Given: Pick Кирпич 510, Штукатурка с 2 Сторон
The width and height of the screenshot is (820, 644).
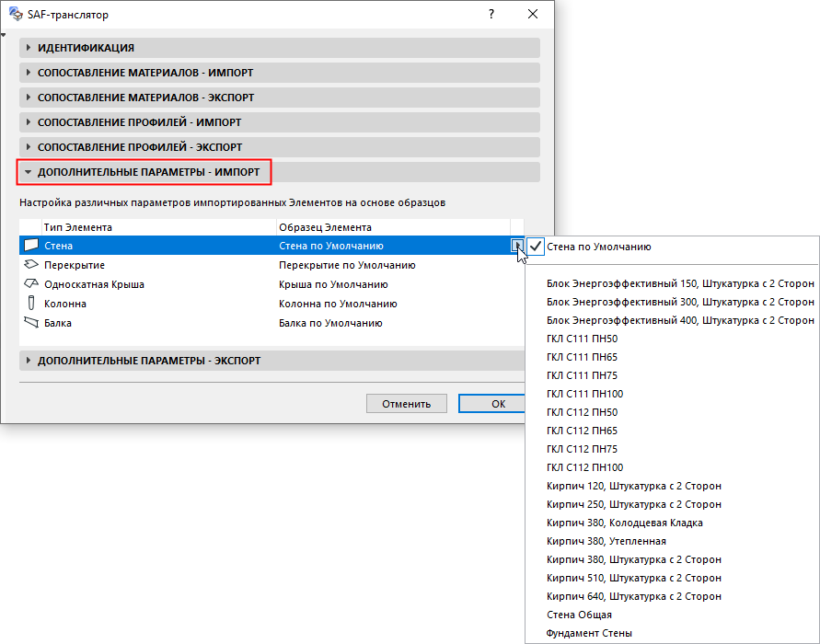Looking at the screenshot, I should tap(673, 578).
